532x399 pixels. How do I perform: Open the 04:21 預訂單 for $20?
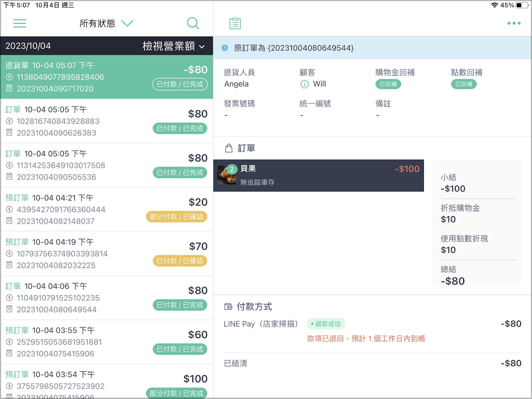pos(107,209)
